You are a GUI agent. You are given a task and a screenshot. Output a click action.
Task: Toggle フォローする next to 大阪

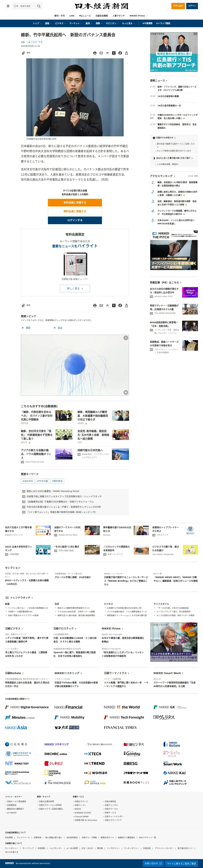pos(35,42)
